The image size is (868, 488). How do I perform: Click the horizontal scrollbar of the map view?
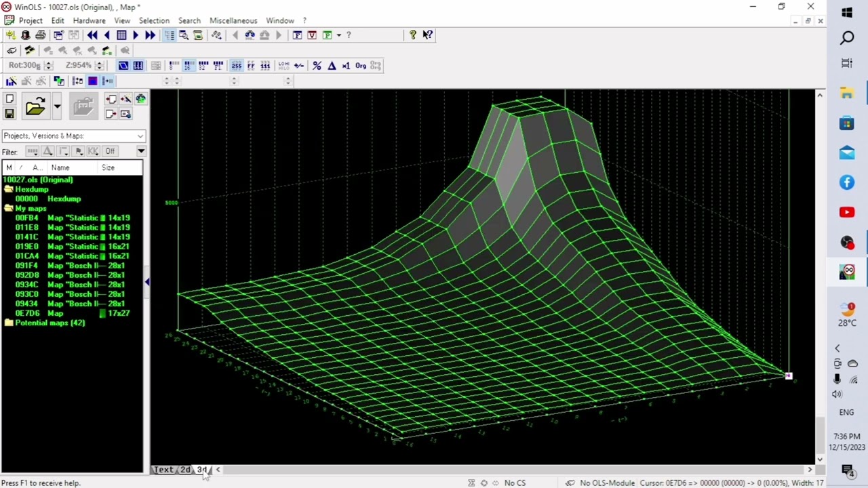coord(513,470)
